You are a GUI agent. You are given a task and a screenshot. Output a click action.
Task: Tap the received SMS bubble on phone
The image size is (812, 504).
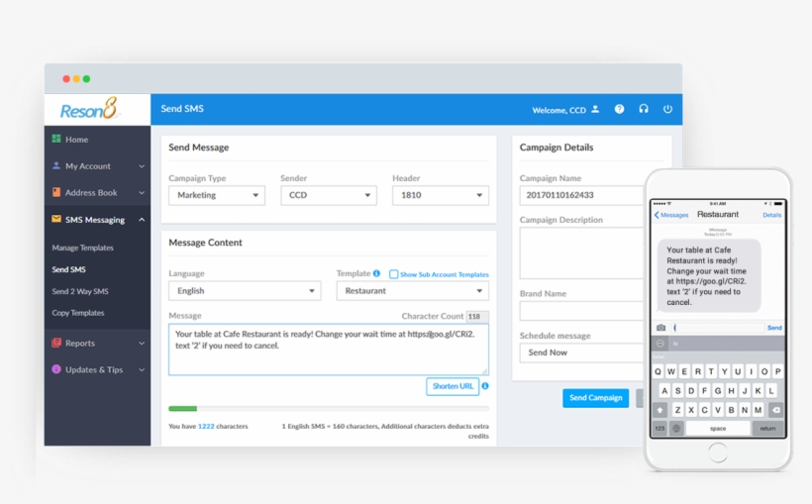coord(709,275)
